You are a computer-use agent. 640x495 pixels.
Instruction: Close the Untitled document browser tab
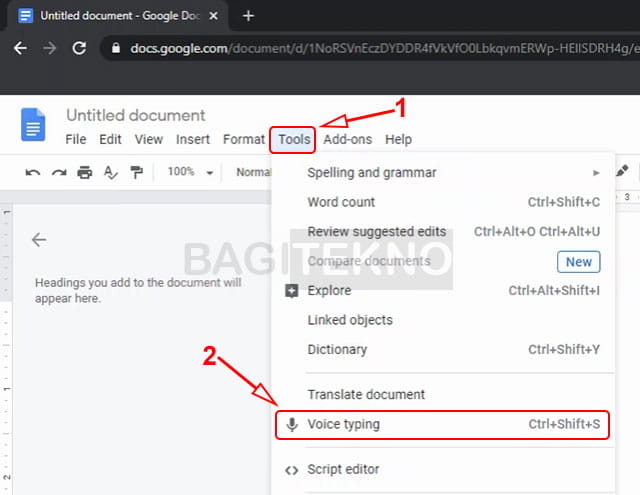coord(213,16)
